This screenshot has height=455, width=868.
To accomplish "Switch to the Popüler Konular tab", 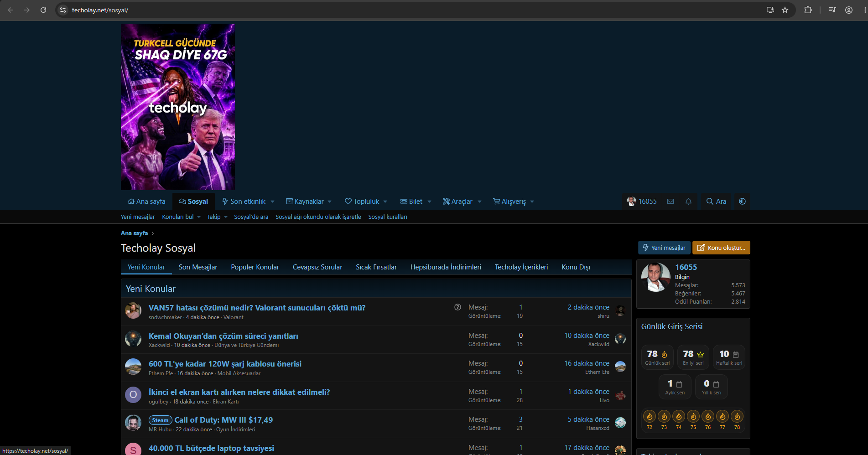I will pyautogui.click(x=255, y=267).
